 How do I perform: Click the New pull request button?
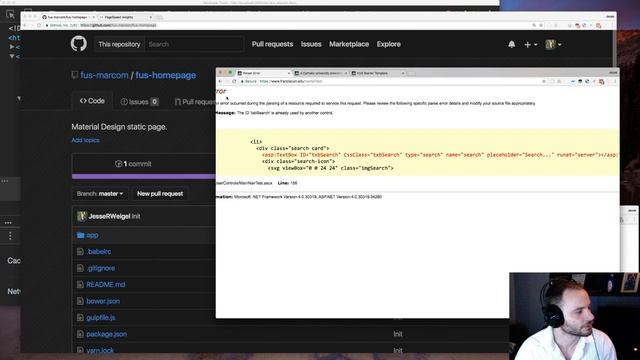[160, 193]
